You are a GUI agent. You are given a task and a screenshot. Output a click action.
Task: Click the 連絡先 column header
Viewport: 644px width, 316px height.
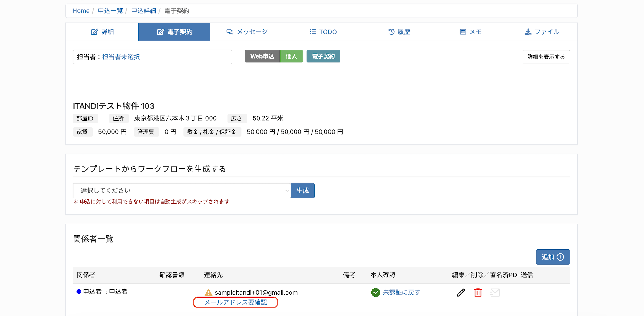click(x=213, y=275)
